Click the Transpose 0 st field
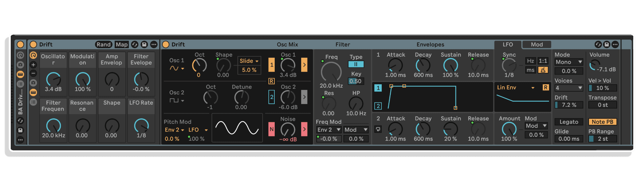This screenshot has width=644, height=185. [603, 105]
